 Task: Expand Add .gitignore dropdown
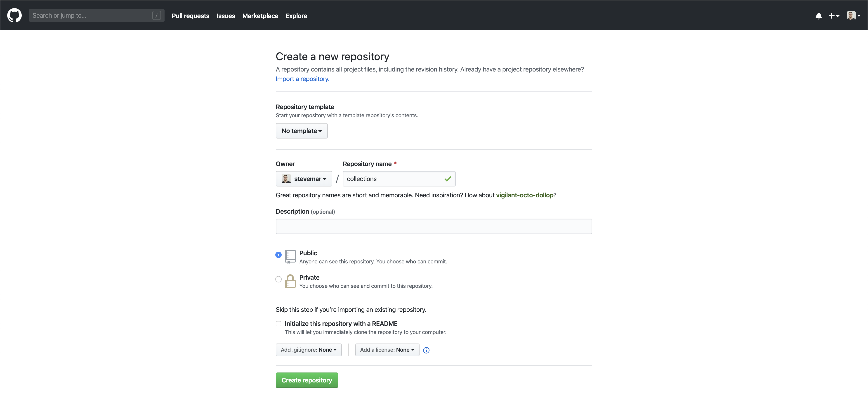click(x=309, y=350)
